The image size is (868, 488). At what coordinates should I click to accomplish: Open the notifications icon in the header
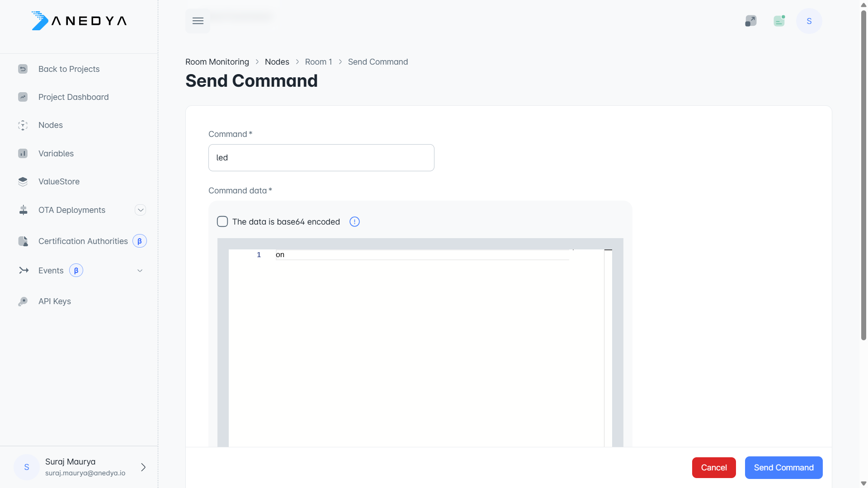(x=779, y=21)
